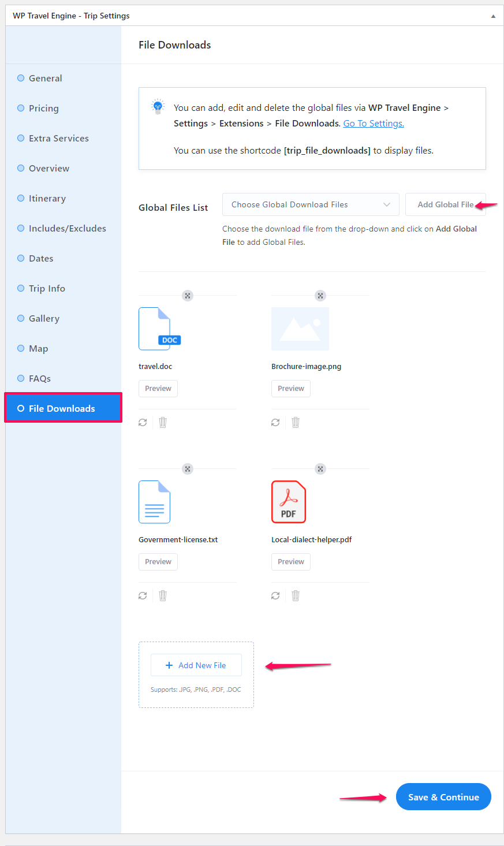
Task: Delete Local-dialect-helper.pdf with its trash icon
Action: pos(296,596)
